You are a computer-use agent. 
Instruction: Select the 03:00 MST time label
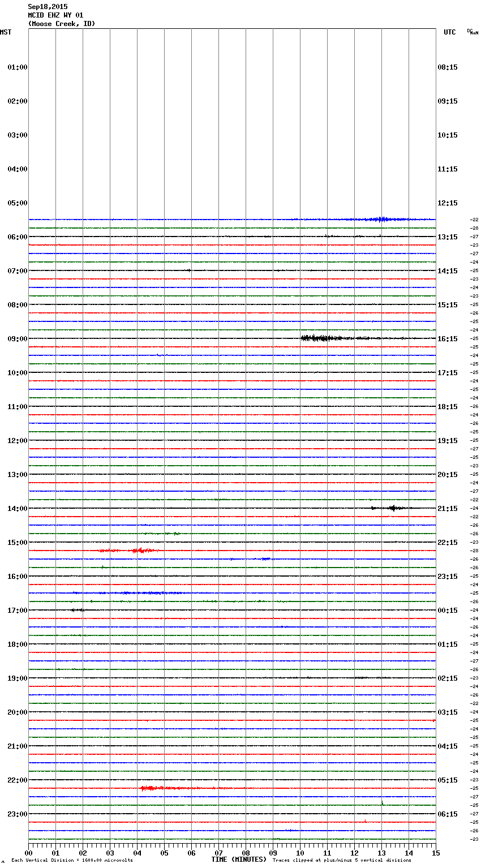(18, 135)
